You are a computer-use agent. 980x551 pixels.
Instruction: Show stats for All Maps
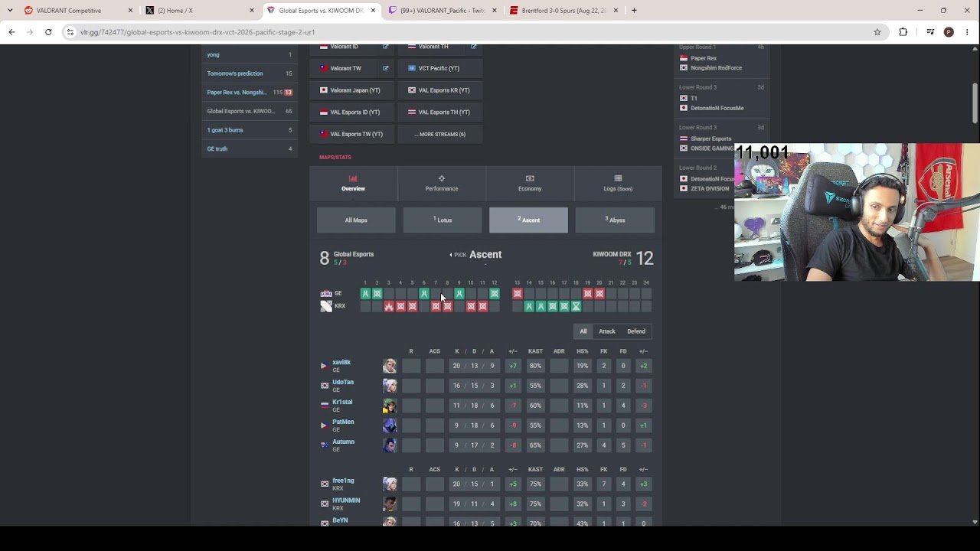point(356,220)
